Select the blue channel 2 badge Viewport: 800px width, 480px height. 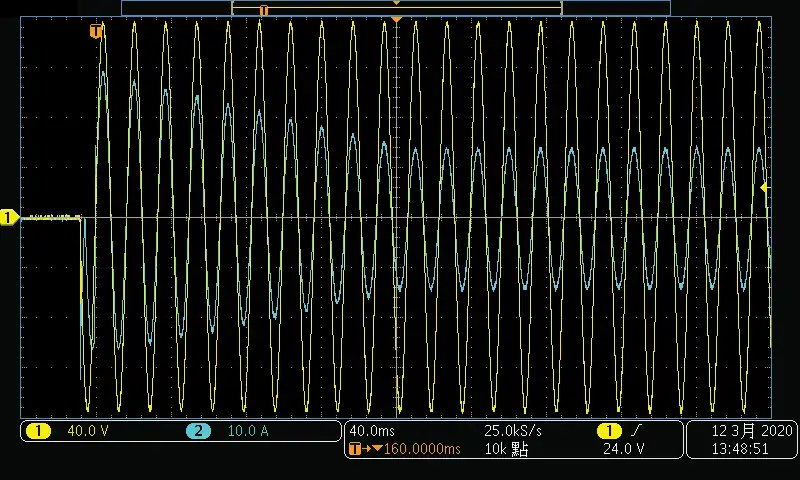click(198, 431)
